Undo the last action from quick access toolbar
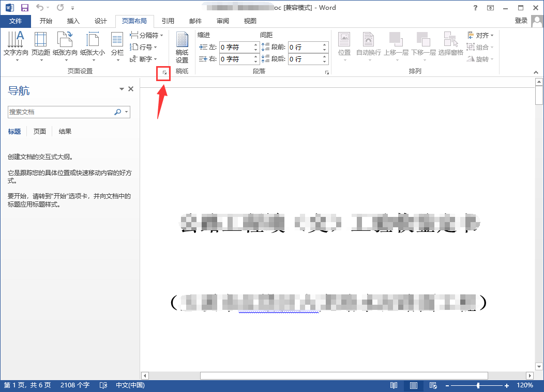 [x=40, y=8]
